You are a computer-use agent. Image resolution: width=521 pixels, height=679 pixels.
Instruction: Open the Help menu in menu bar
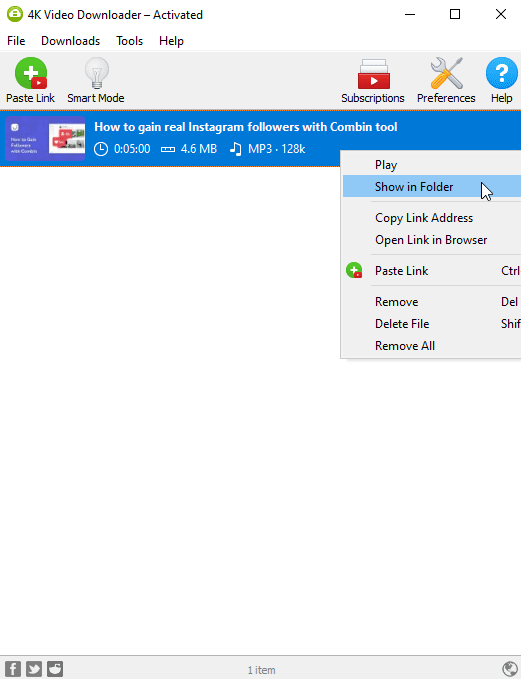tap(171, 41)
